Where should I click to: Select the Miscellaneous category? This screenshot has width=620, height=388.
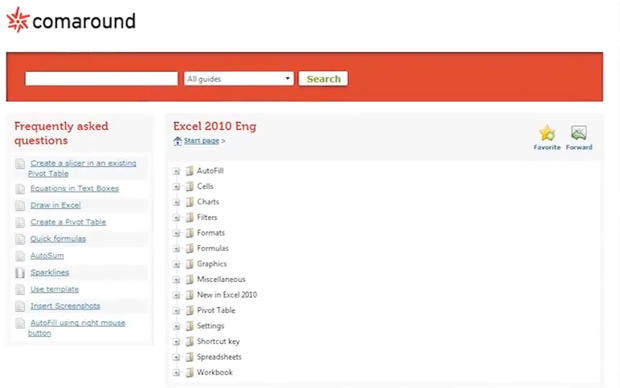pos(221,279)
